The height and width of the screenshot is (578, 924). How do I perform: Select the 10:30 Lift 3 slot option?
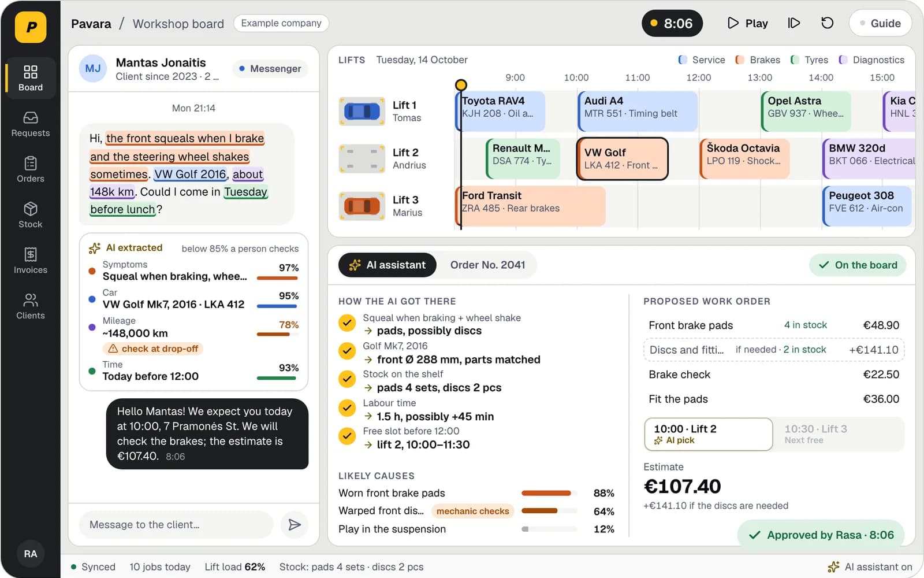pos(839,434)
